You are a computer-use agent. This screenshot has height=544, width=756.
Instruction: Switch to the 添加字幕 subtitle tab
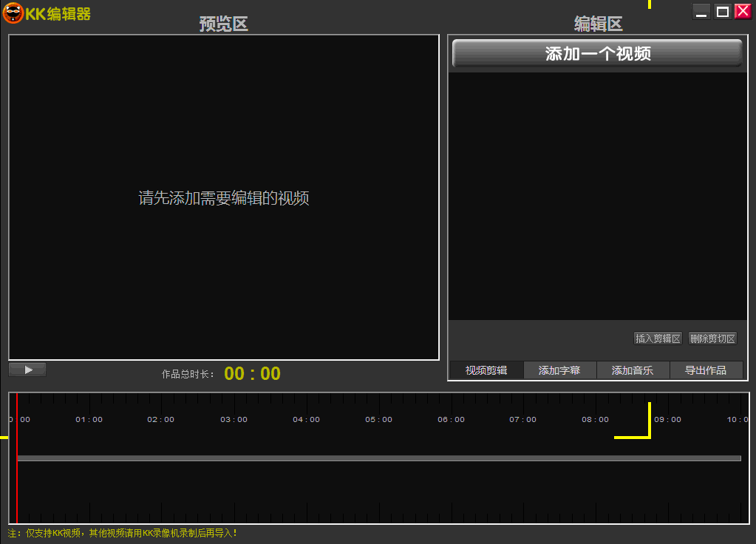(559, 370)
